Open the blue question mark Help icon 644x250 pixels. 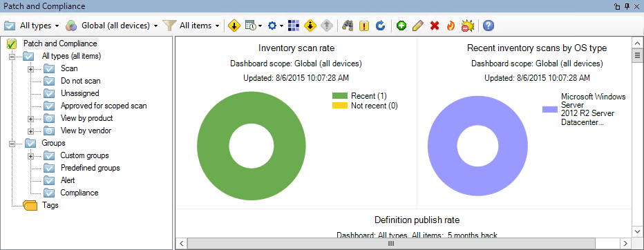489,26
